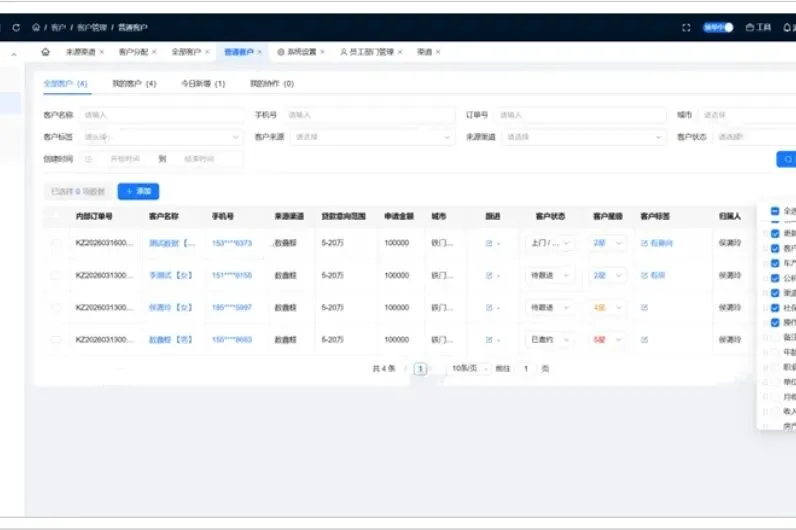Click the go-to page number input
The image size is (796, 530).
point(526,369)
